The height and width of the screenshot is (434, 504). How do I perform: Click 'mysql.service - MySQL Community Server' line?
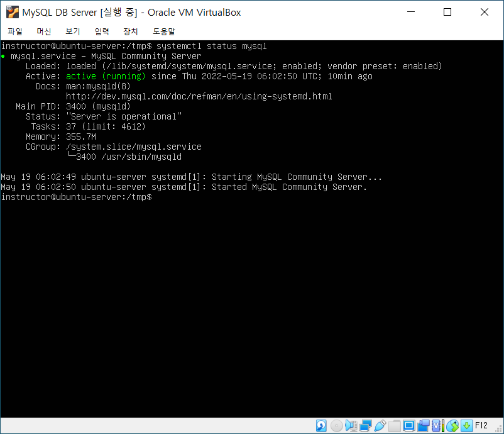pos(106,56)
